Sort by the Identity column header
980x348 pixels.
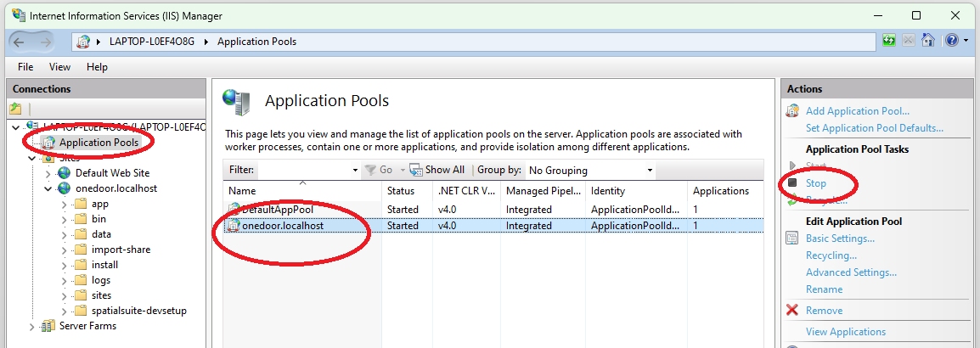point(636,191)
